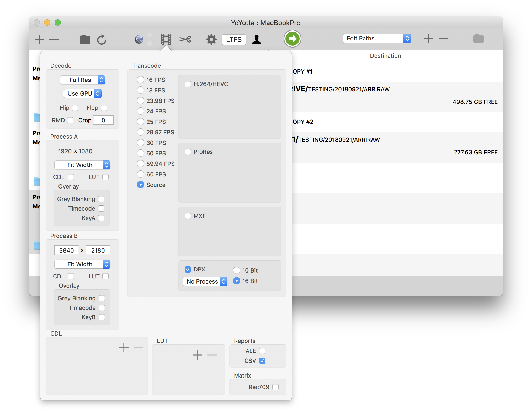Screen dimensions: 532x418
Task: Toggle the KeyB checkbox
Action: tap(102, 317)
